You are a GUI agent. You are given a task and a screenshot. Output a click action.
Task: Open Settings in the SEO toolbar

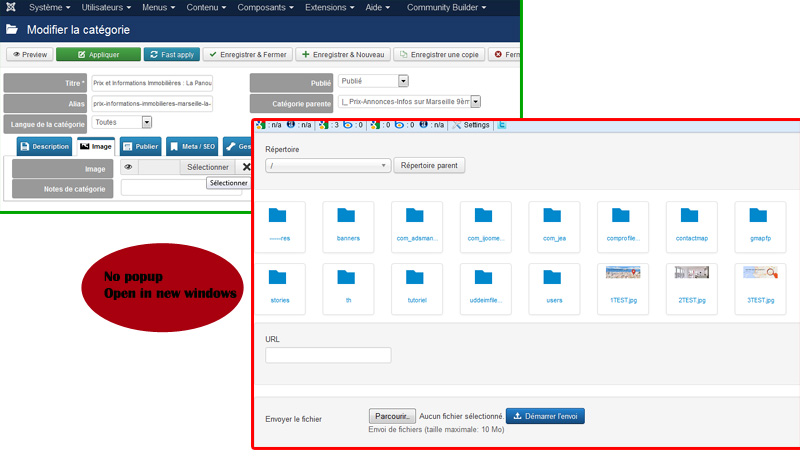(x=471, y=125)
